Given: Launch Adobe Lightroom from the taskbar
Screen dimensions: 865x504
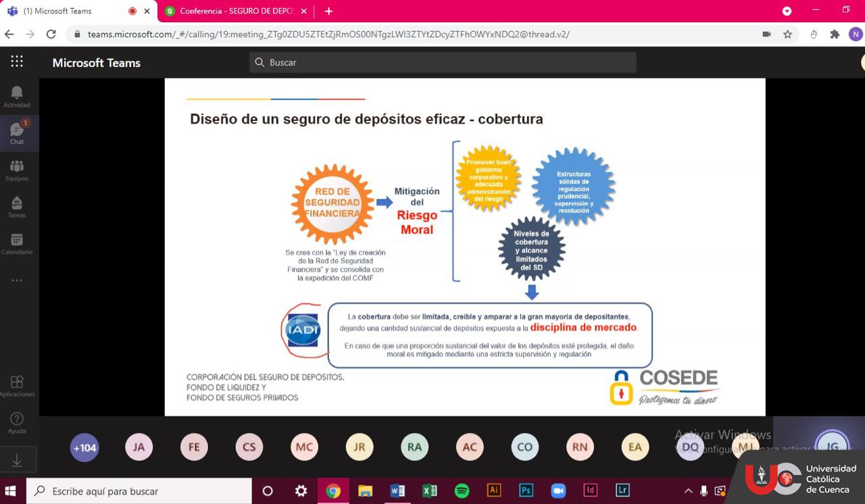Looking at the screenshot, I should pos(622,491).
